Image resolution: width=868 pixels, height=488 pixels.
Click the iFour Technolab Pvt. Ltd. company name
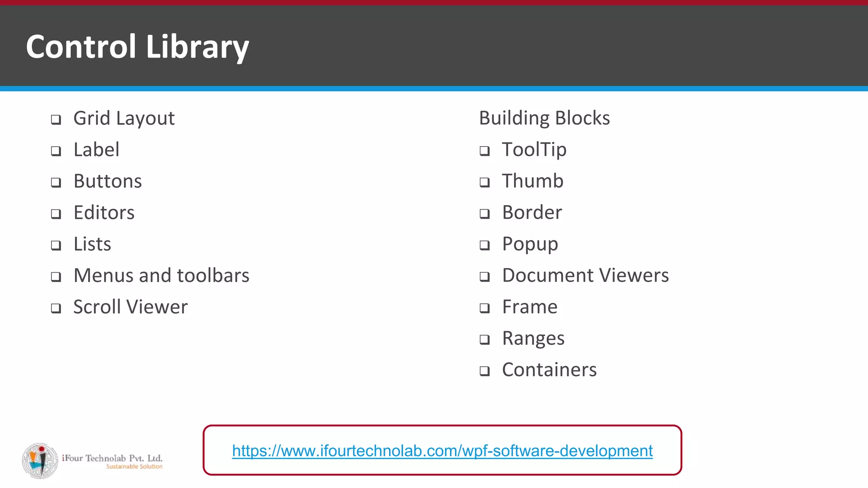pos(112,458)
